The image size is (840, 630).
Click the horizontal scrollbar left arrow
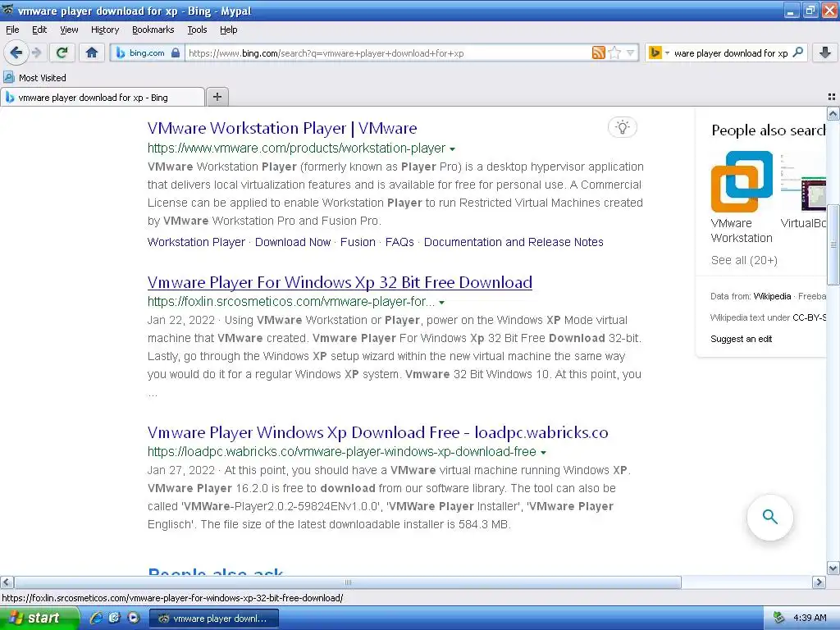click(7, 582)
